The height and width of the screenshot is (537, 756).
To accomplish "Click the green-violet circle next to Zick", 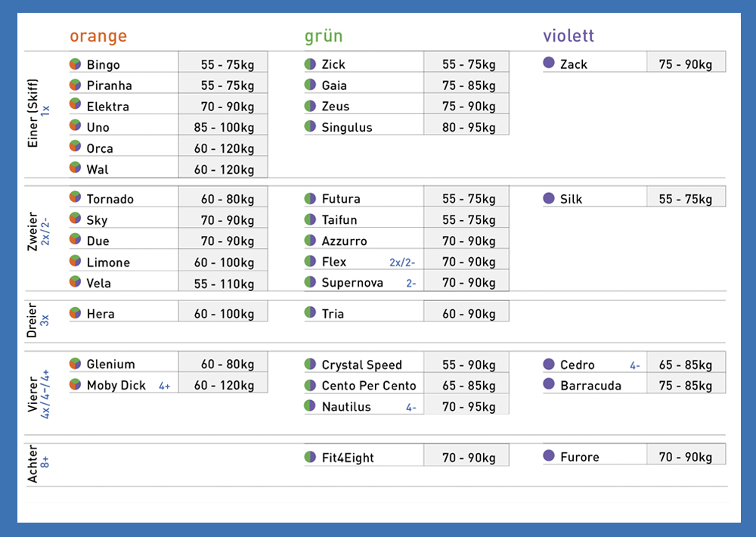I will tap(310, 64).
